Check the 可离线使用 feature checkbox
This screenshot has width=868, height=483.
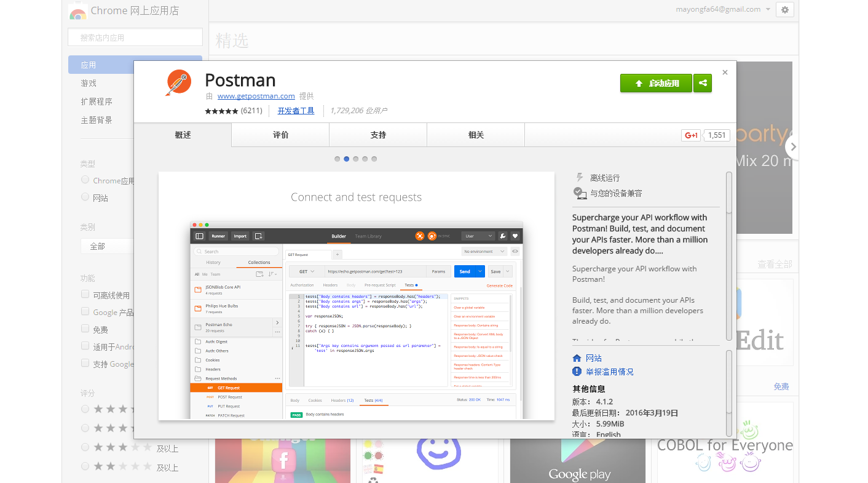(85, 295)
